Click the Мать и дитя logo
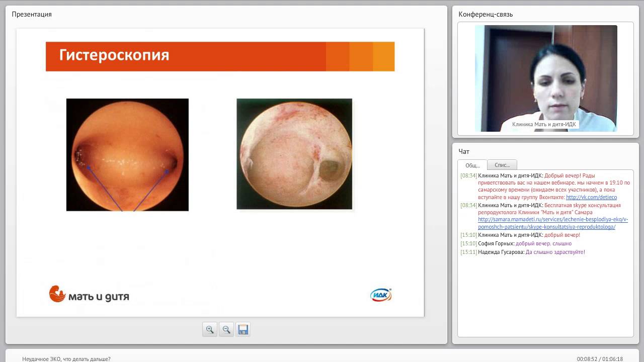 click(89, 294)
